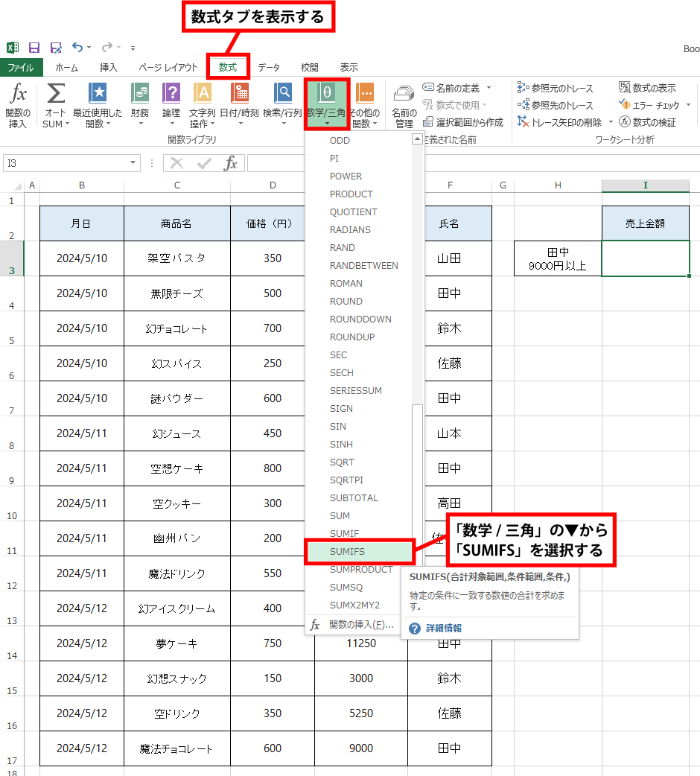This screenshot has height=776, width=700.
Task: Choose SUBTOTAL in the function list
Action: [358, 498]
